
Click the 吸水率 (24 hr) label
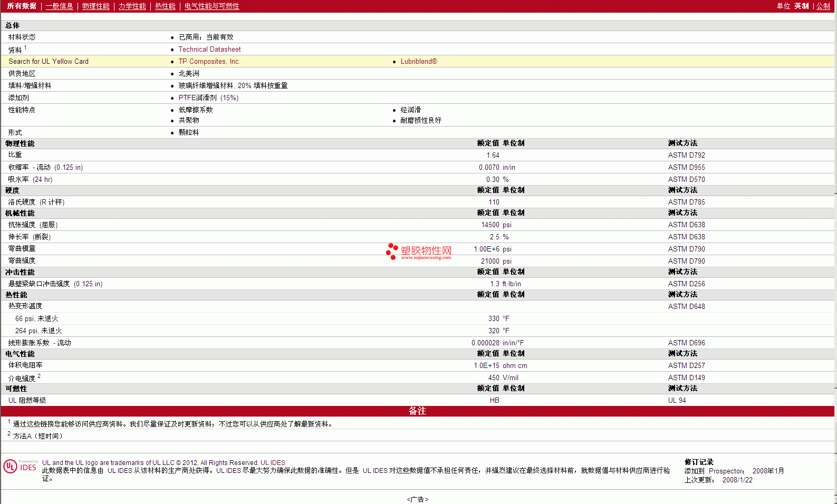point(30,180)
